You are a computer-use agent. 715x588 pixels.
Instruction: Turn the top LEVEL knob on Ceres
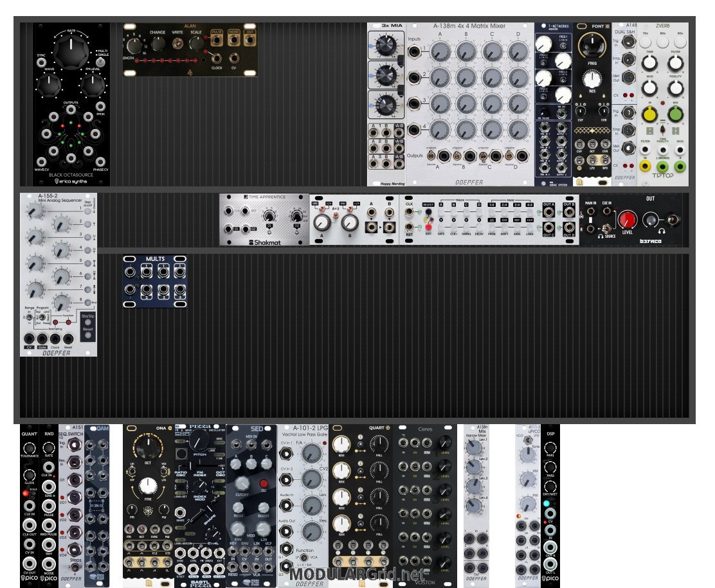pos(444,443)
